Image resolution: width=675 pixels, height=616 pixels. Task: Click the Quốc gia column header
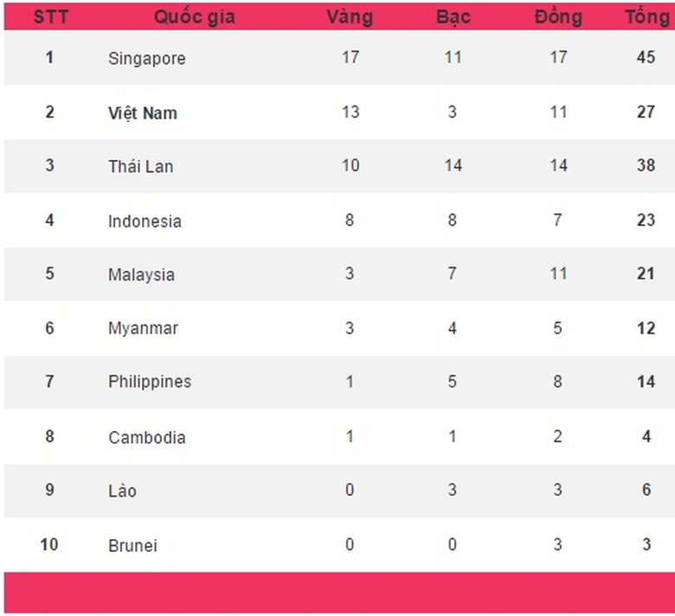194,17
